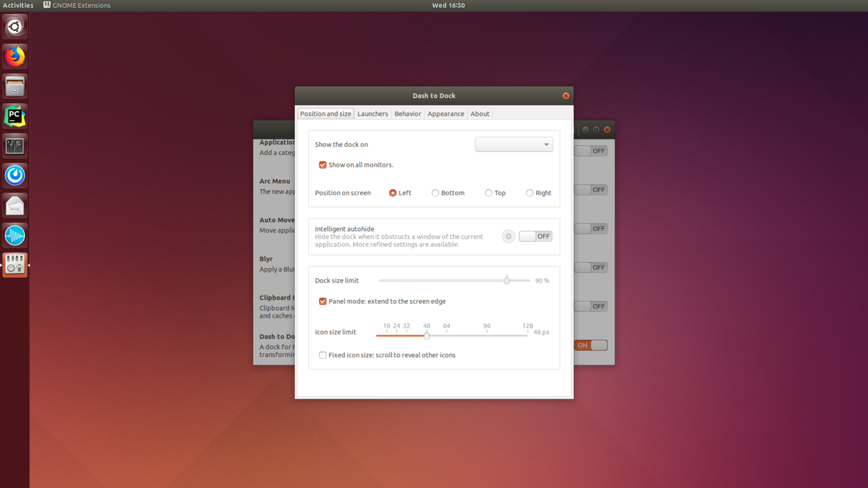Click the 96 mark on icon size scale
The width and height of the screenshot is (868, 488).
[487, 326]
